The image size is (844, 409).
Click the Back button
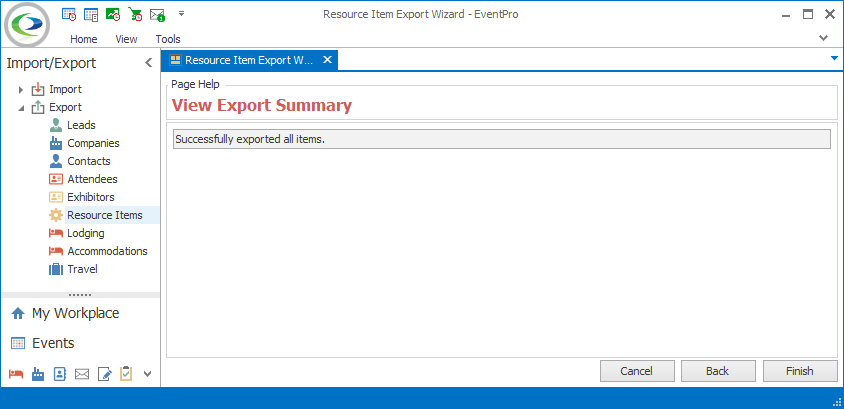(718, 371)
